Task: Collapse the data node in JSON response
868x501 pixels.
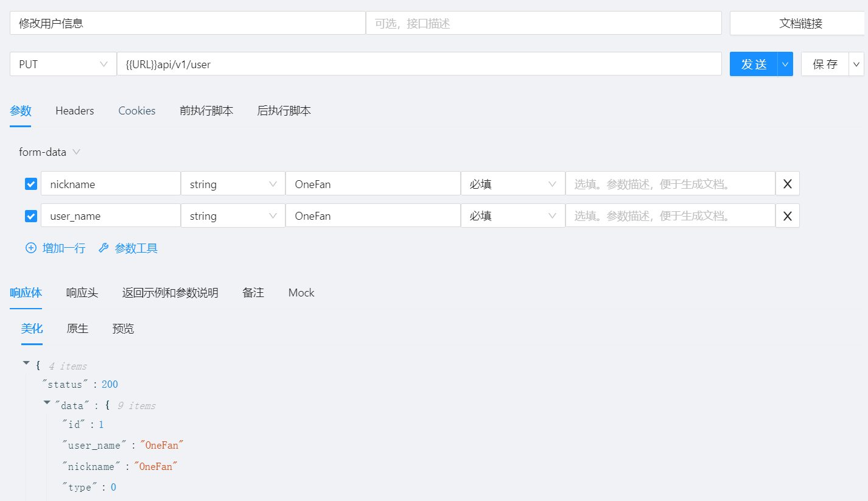Action: pos(47,402)
